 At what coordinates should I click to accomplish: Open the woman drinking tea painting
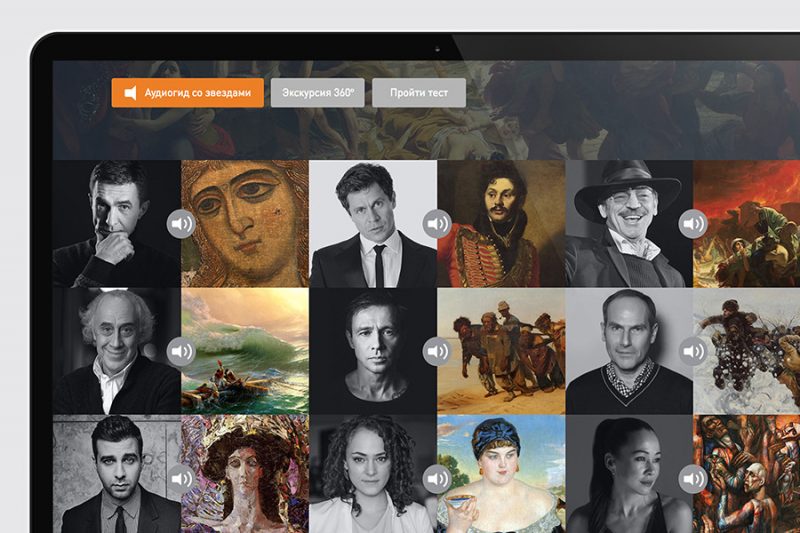click(x=501, y=474)
